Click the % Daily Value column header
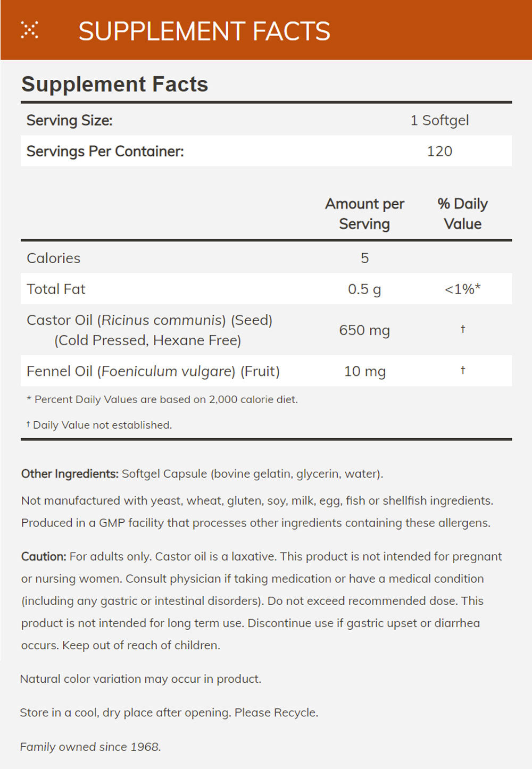This screenshot has width=532, height=769. coord(462,214)
